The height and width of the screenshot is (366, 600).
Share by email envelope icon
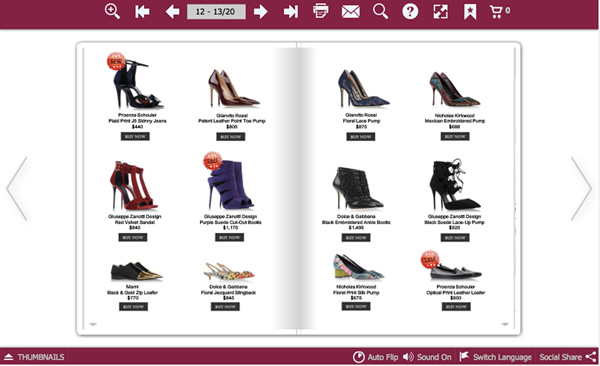[351, 11]
